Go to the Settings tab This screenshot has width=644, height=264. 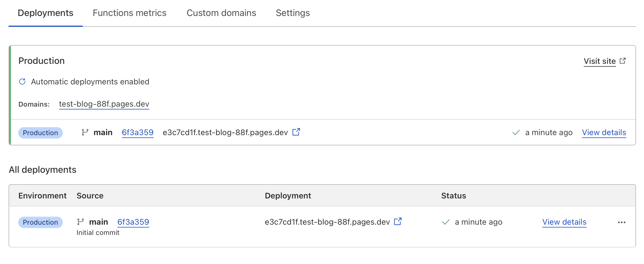point(292,13)
